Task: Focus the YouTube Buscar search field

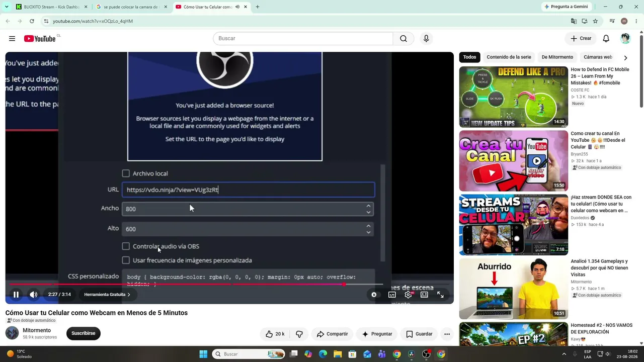Action: tap(303, 39)
